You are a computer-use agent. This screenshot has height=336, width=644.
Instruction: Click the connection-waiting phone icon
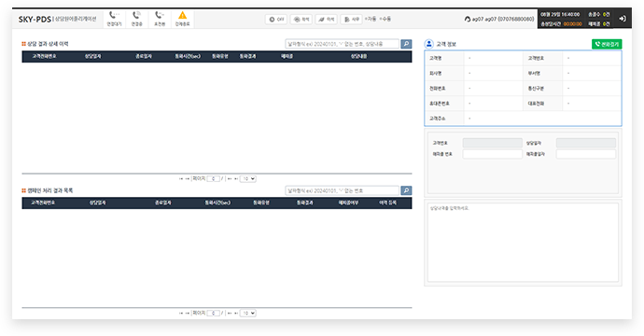(114, 16)
